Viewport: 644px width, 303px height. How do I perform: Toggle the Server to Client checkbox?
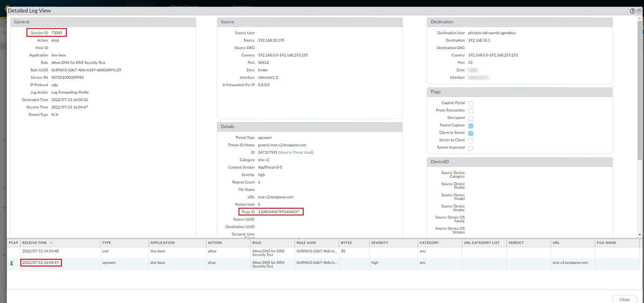tap(471, 141)
